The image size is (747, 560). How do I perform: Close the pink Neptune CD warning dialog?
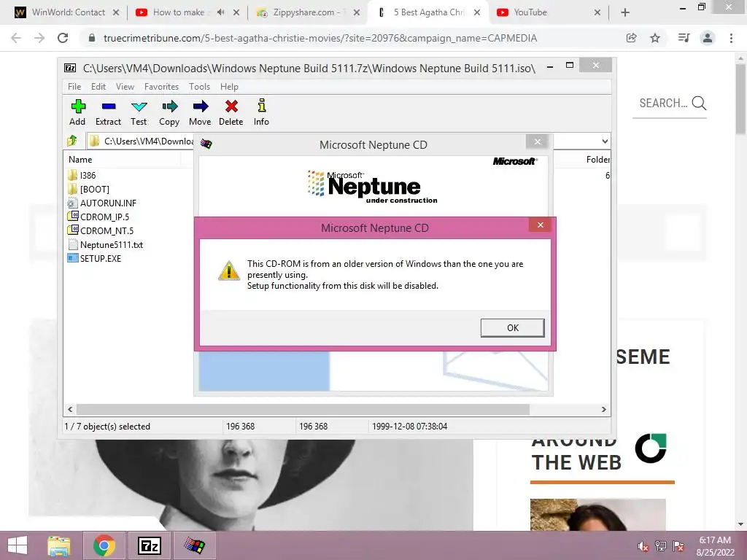click(541, 225)
